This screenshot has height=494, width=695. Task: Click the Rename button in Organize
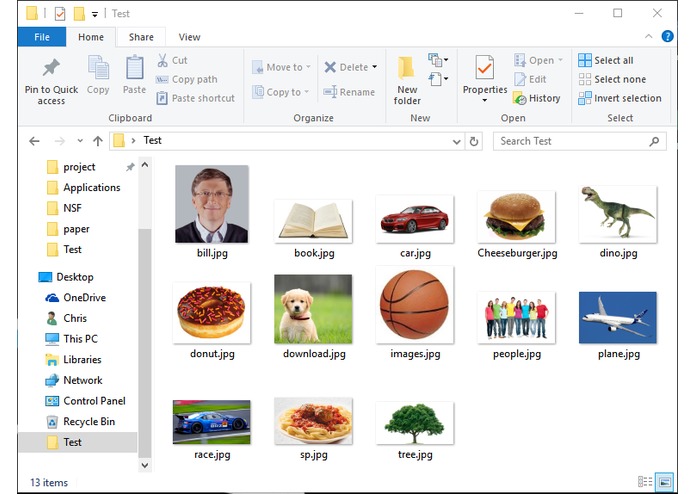coord(349,92)
